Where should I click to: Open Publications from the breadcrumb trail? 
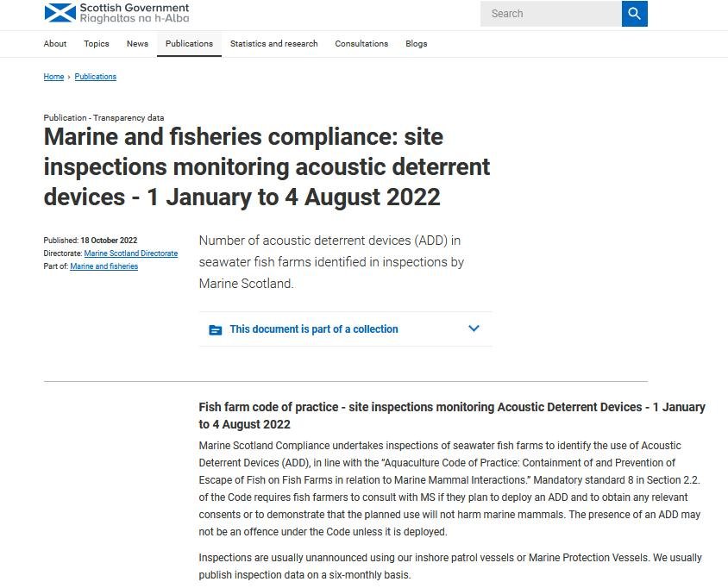(95, 77)
